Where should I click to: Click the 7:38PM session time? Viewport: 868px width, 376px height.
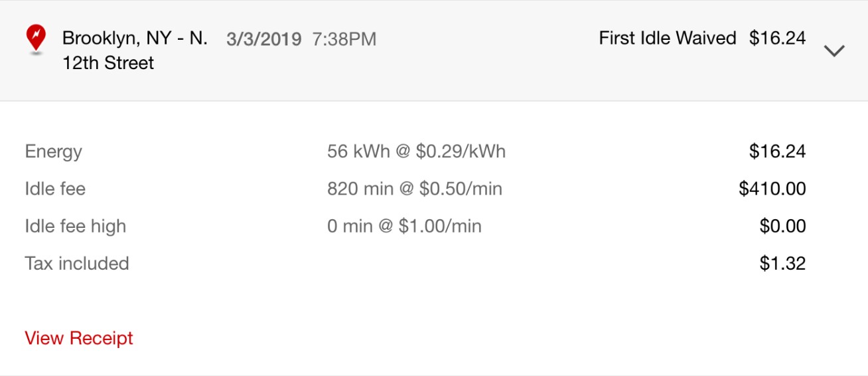pos(344,39)
